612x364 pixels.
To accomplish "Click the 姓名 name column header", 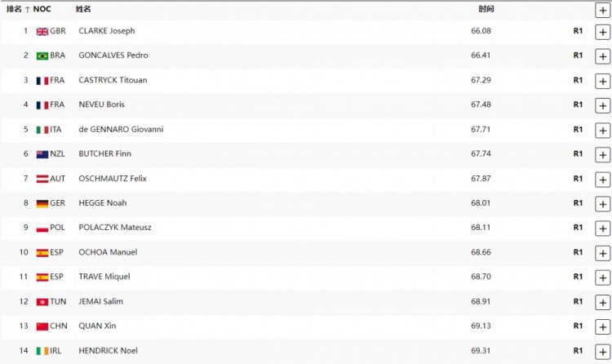I will tap(83, 9).
